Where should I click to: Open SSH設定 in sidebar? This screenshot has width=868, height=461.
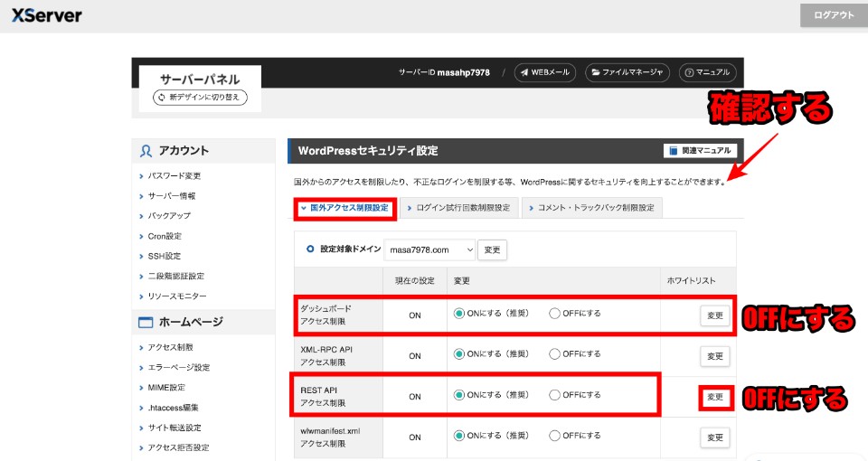coord(164,256)
